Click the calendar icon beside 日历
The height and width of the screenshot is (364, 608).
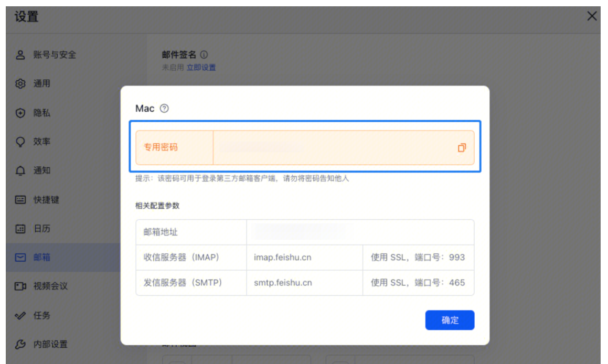click(20, 229)
